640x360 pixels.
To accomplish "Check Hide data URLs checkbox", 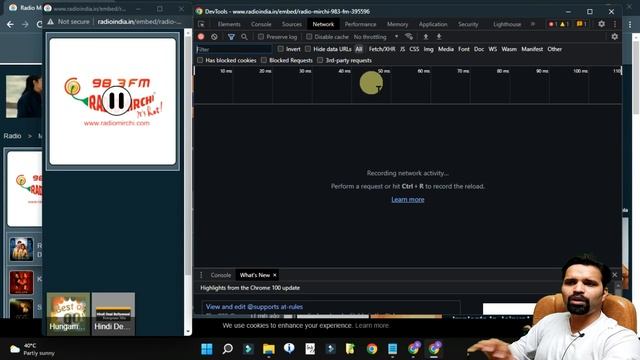I will (x=308, y=49).
